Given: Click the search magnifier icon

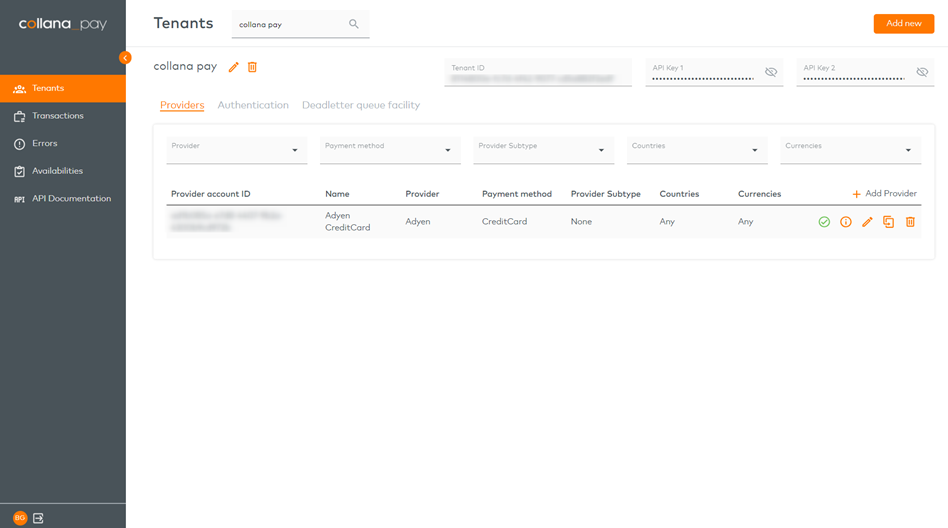Looking at the screenshot, I should point(354,24).
